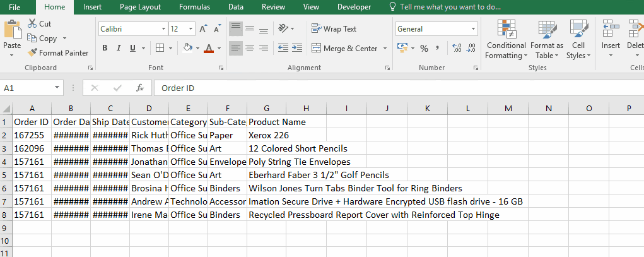Open text orientation options
This screenshot has width=644, height=257.
[286, 28]
